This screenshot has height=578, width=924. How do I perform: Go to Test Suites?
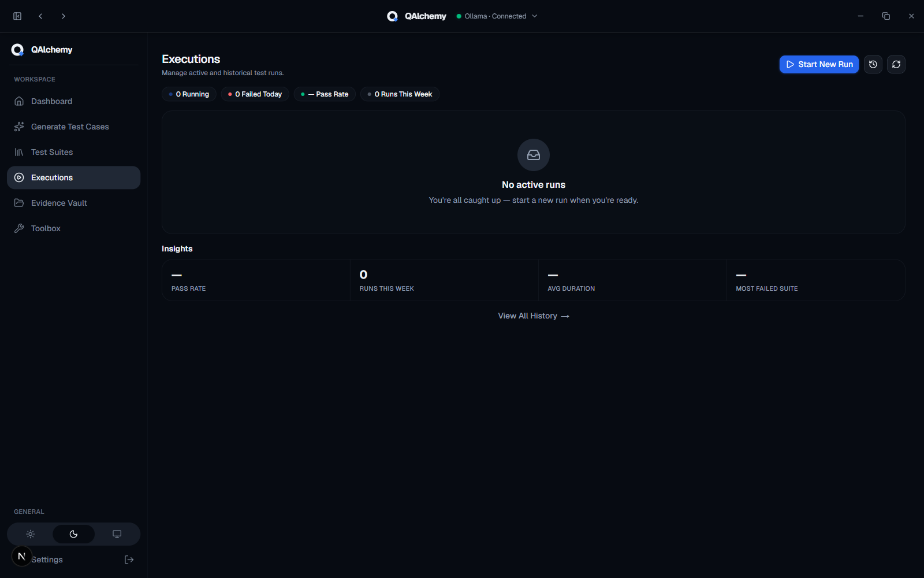coord(73,152)
